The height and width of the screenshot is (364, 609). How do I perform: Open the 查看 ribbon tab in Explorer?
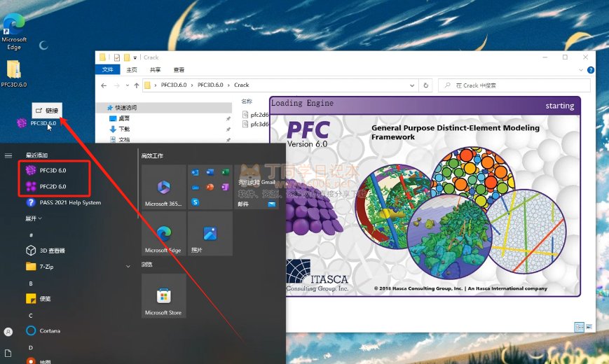[x=179, y=70]
